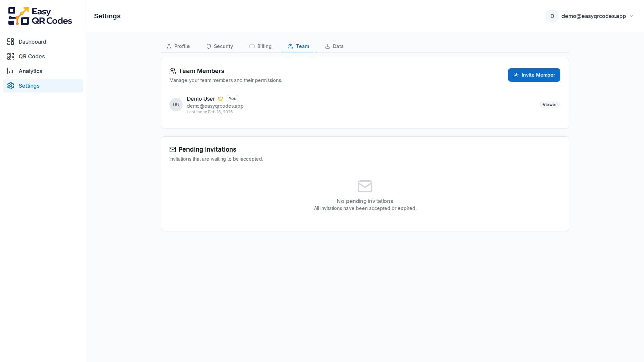Open the Dashboard grid icon
The height and width of the screenshot is (362, 644).
(x=11, y=42)
